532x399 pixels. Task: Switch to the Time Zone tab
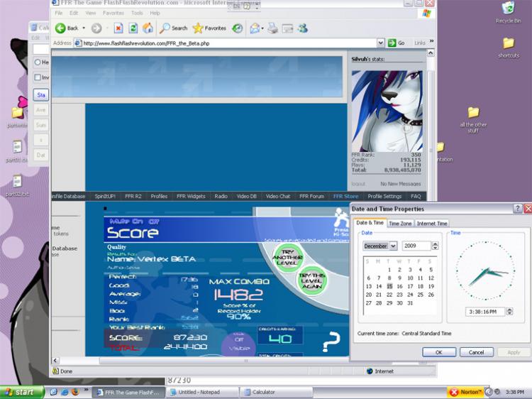399,224
